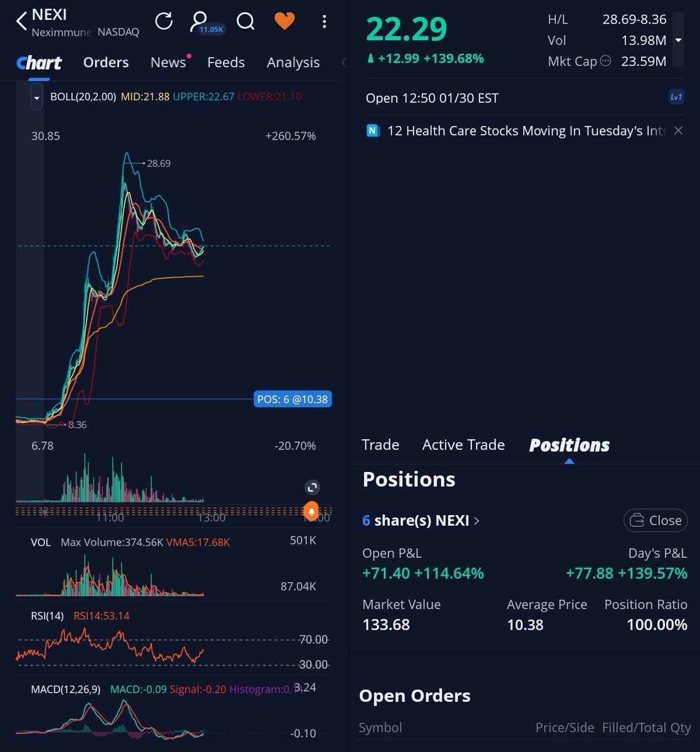Click the Mkt Cap info icon

(x=605, y=61)
